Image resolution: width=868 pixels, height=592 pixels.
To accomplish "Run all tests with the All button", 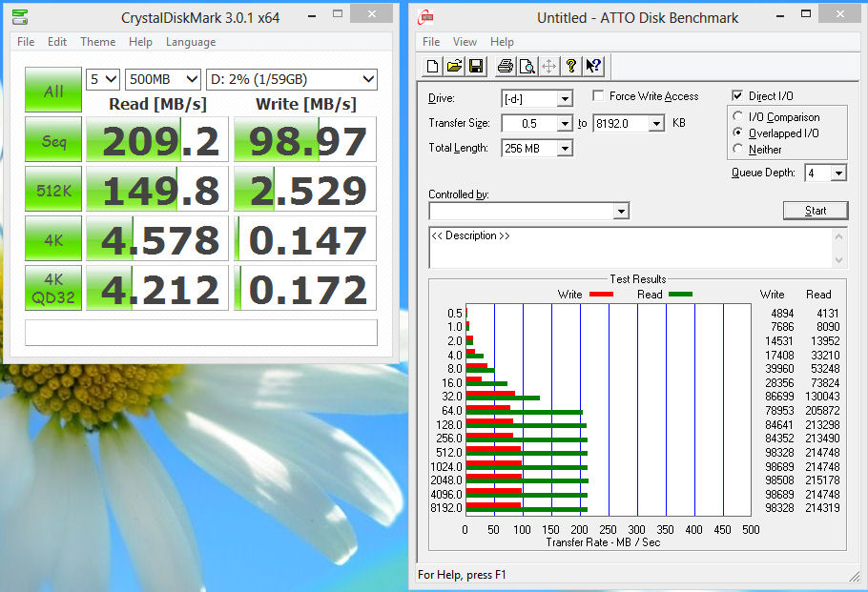I will (x=53, y=90).
